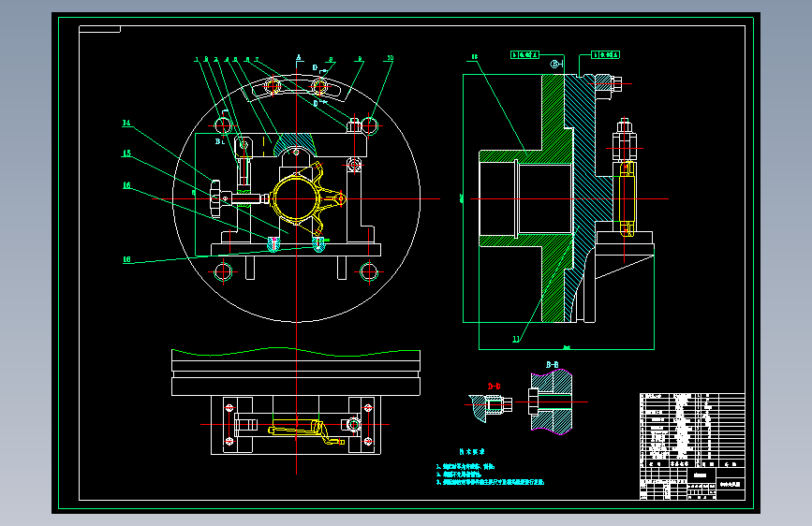This screenshot has height=526, width=812.
Task: Click the cyan technical requirements heading
Action: click(x=472, y=451)
